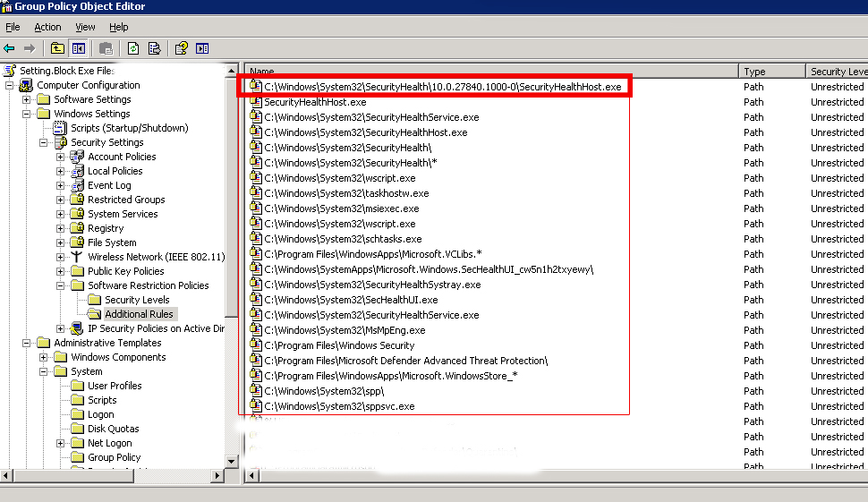Click icon of the schtasks.exe rule
Viewport: 868px width, 502px height.
(x=255, y=239)
